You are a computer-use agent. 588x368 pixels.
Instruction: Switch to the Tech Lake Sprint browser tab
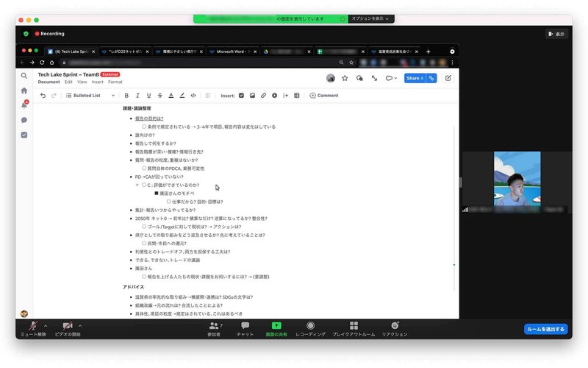tap(71, 52)
